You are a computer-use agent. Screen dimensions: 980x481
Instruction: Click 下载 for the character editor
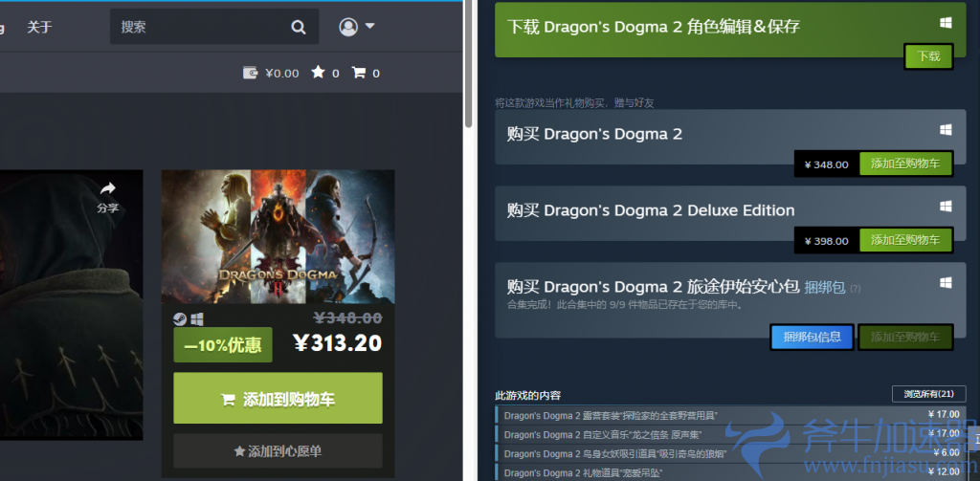point(928,56)
